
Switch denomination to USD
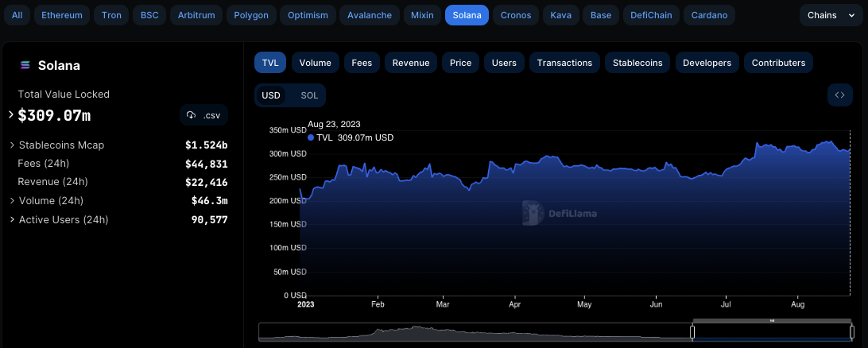[x=271, y=95]
